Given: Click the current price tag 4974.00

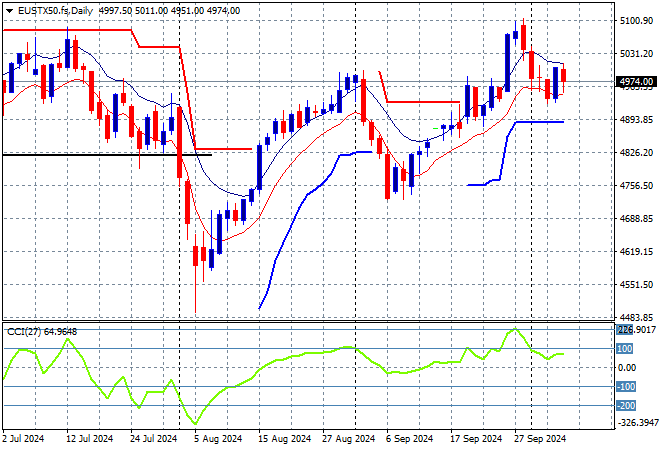Looking at the screenshot, I should (635, 82).
